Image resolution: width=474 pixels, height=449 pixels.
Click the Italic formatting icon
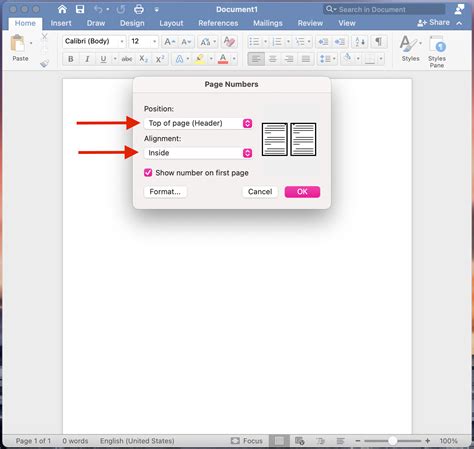coord(87,59)
